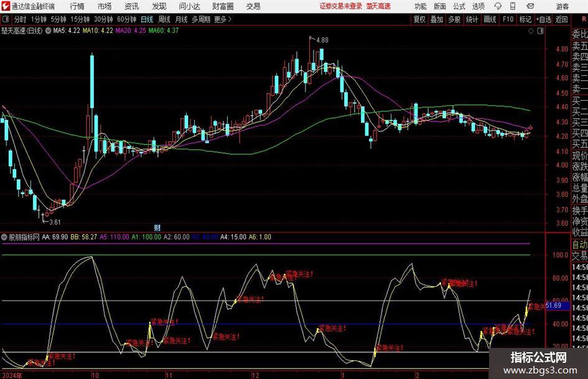Click the MA5: 4.22 indicator label

coord(67,30)
